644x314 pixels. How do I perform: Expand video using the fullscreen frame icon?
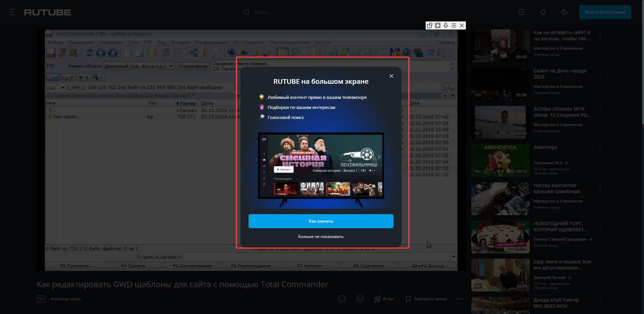tap(437, 25)
